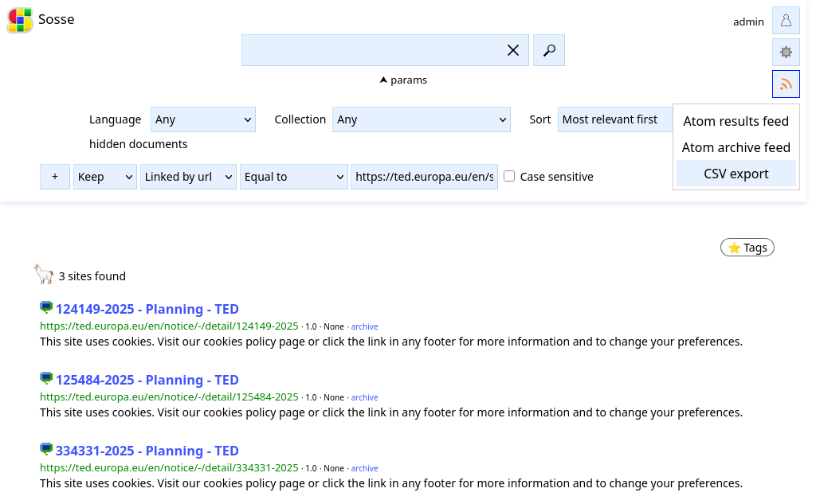Collapse the params section
This screenshot has width=816, height=504.
click(403, 80)
